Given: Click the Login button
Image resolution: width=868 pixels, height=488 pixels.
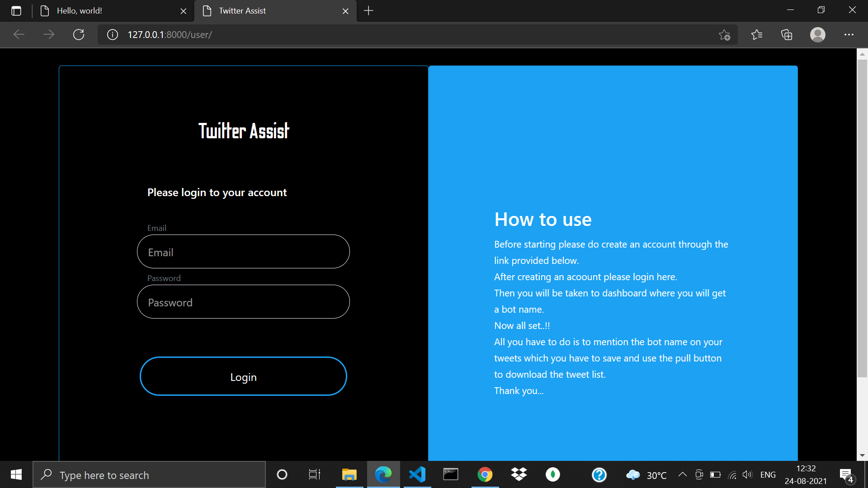Looking at the screenshot, I should point(243,376).
